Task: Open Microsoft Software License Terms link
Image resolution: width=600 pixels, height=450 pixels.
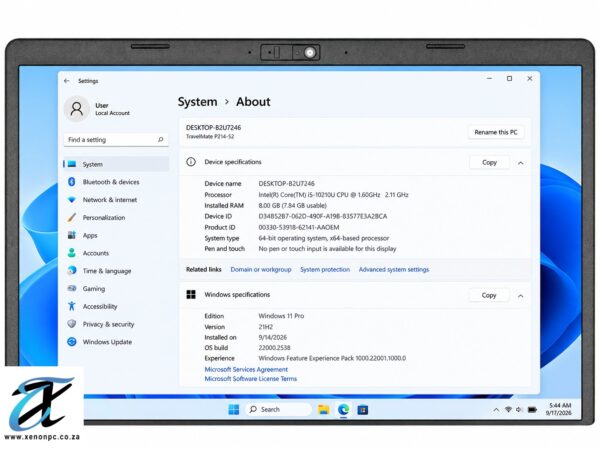Action: click(x=251, y=378)
